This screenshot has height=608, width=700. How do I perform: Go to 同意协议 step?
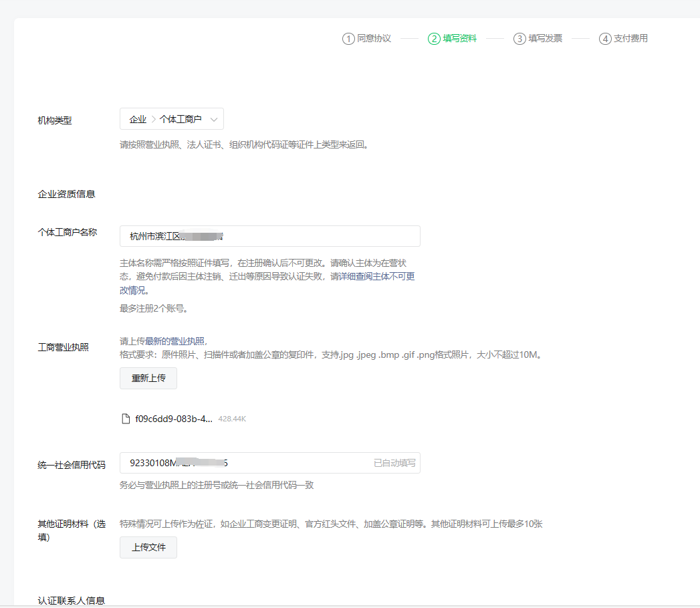374,39
